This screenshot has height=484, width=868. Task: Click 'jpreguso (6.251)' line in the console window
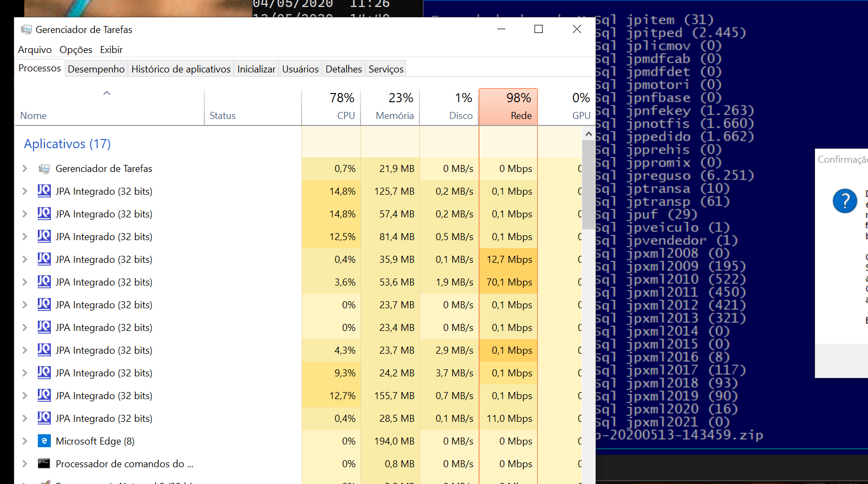click(x=690, y=175)
